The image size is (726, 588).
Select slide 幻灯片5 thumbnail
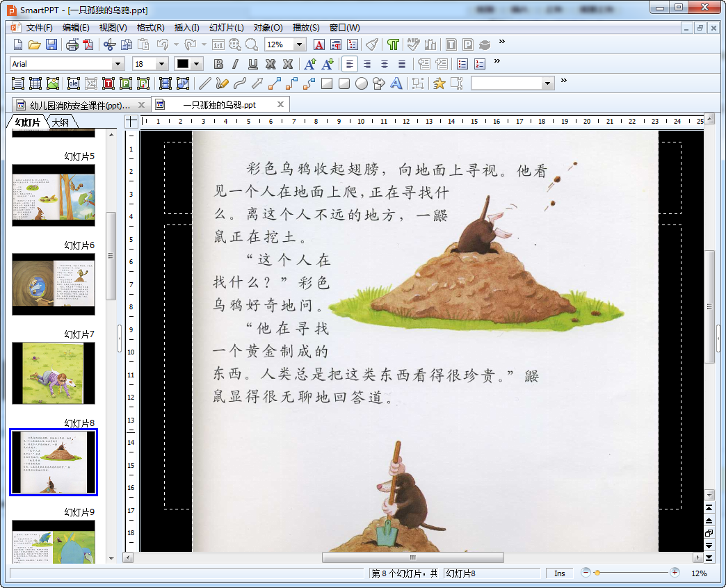[54, 195]
